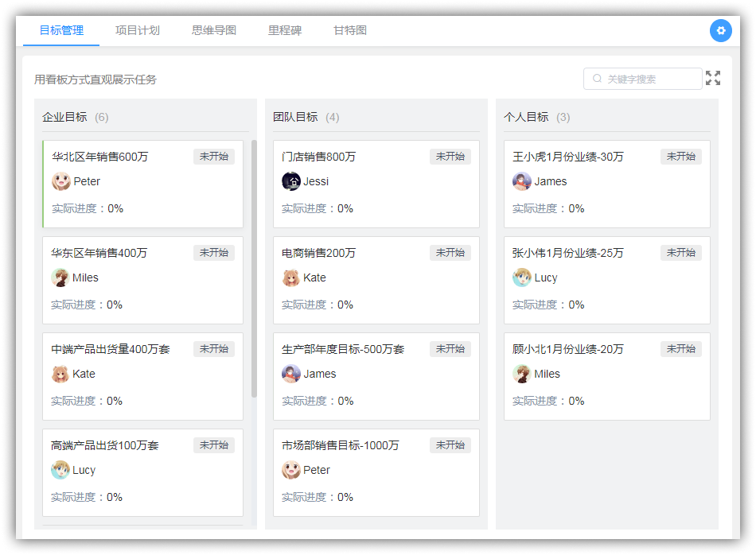
Task: Click 未开始 tag on 王小虎1月份业绩-30万 card
Action: [x=680, y=157]
